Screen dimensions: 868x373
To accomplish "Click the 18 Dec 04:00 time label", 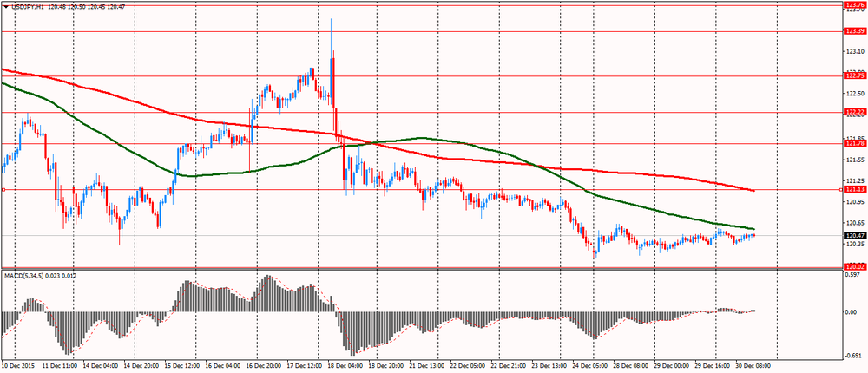I will point(345,366).
